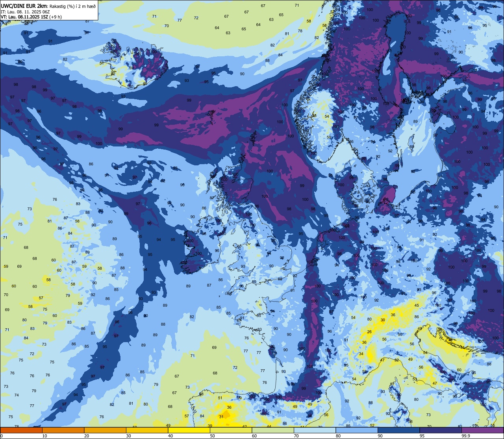Click the 60–70 % pale green legend swatch
The image size is (504, 439).
[x=273, y=430]
